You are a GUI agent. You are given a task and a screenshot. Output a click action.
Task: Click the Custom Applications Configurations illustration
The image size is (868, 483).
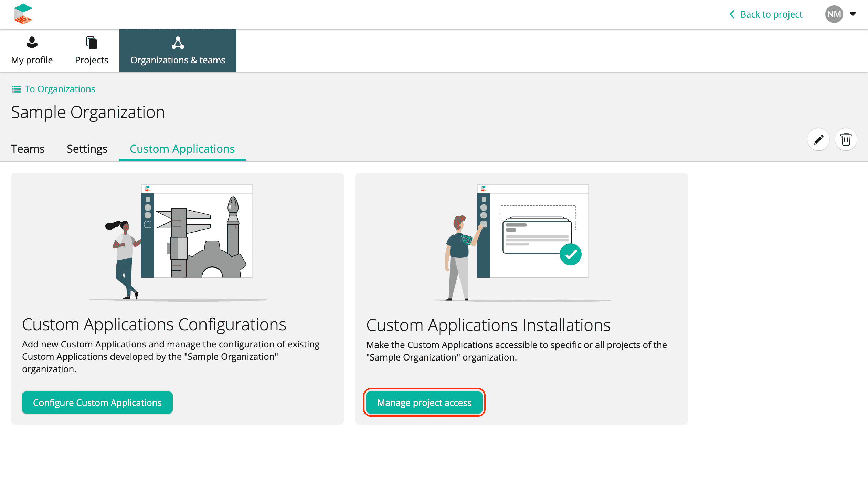pyautogui.click(x=178, y=242)
